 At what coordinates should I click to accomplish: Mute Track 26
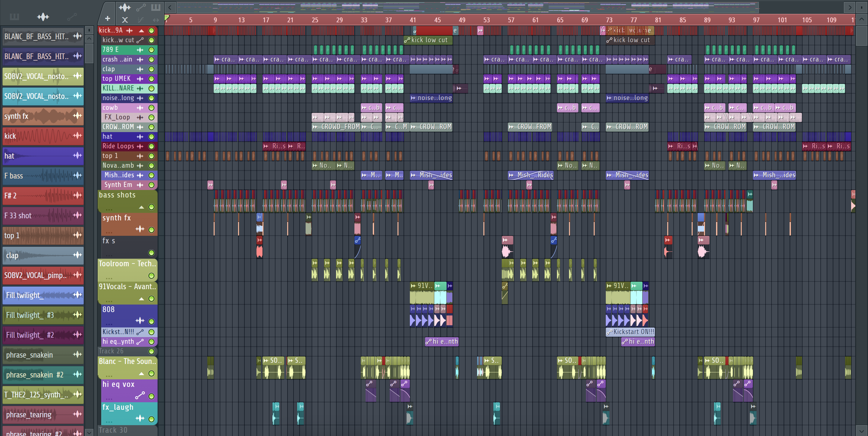[x=152, y=351]
